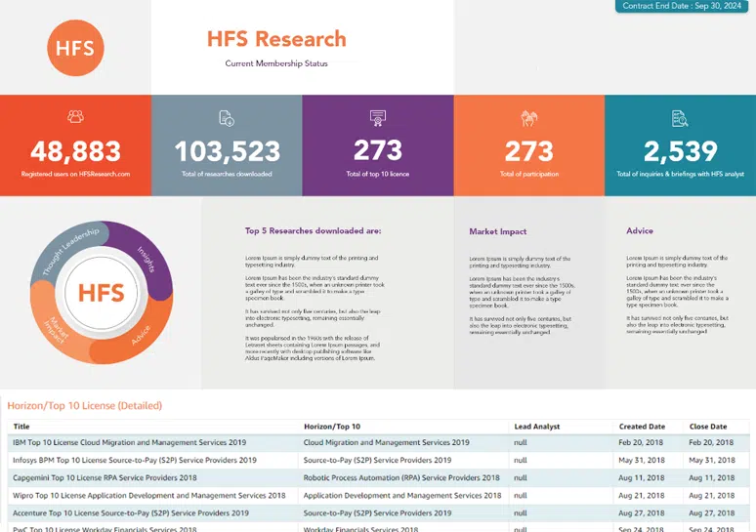Click the 273 top 10 licence figure
756x532 pixels.
pyautogui.click(x=378, y=150)
